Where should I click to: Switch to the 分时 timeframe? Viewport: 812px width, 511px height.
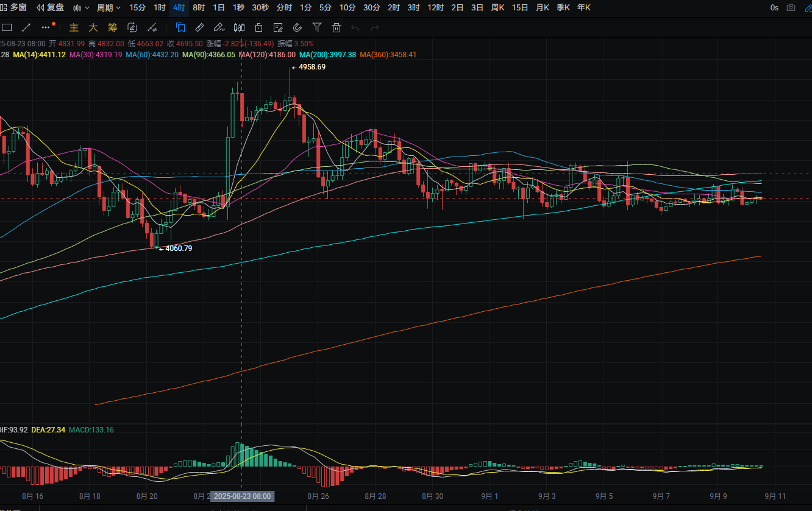click(x=284, y=8)
